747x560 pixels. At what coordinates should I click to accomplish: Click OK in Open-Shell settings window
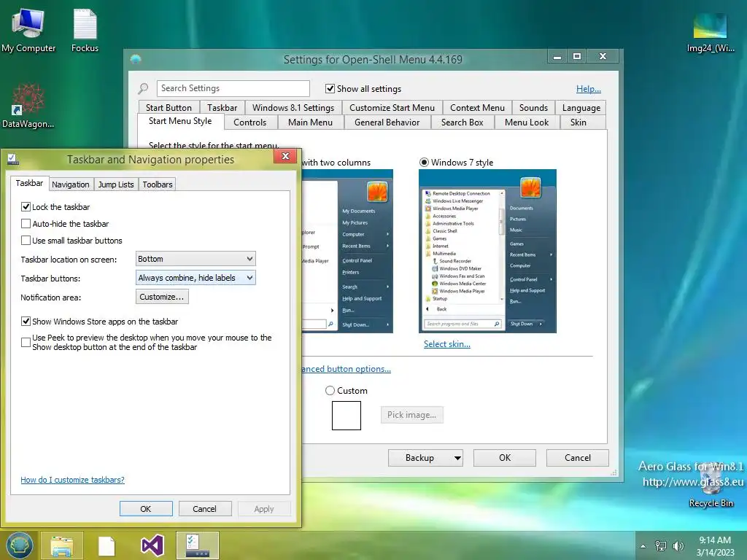click(x=505, y=458)
